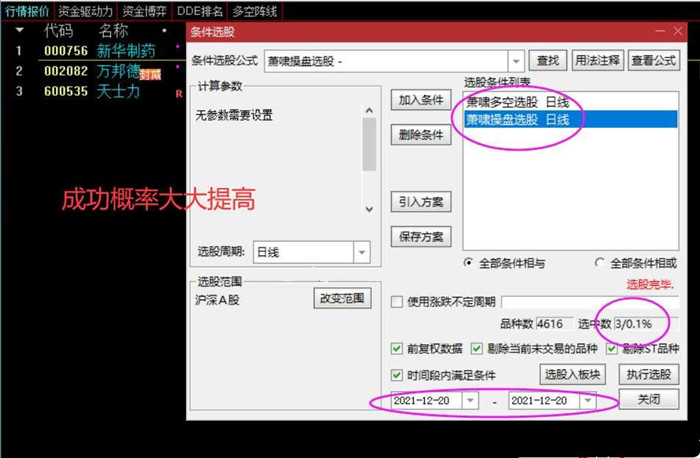This screenshot has height=458, width=700.
Task: Click the 查找 button
Action: (548, 60)
